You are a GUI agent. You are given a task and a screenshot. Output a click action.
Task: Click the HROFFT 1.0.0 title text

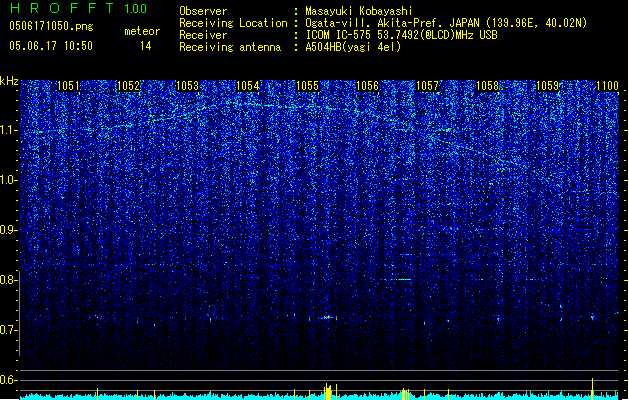tap(79, 8)
